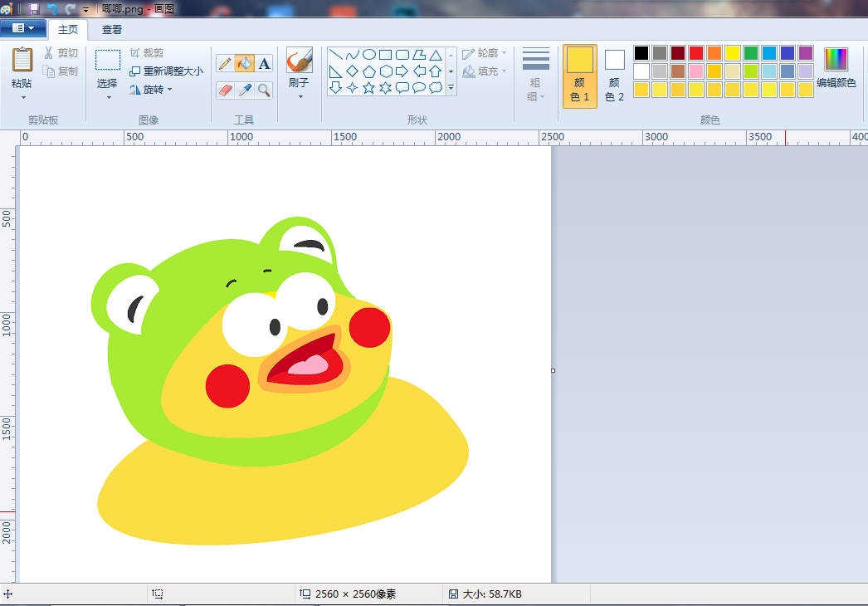Image resolution: width=868 pixels, height=606 pixels.
Task: Expand the shapes gallery more arrow
Action: point(451,87)
